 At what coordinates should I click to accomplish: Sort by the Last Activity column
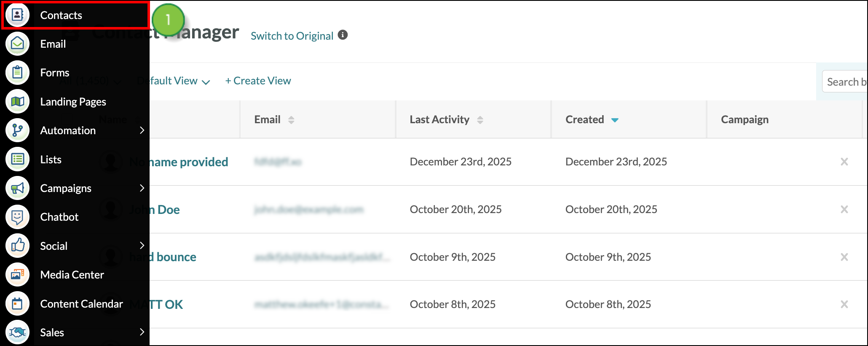point(446,120)
